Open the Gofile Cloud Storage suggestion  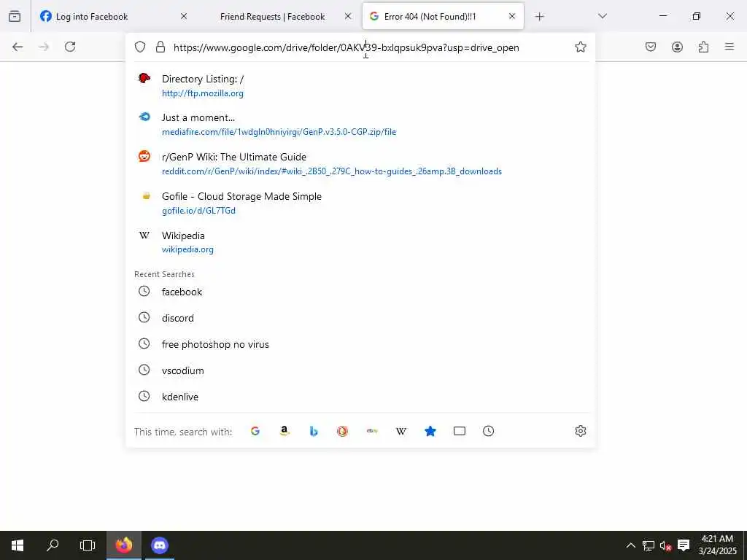(x=360, y=203)
